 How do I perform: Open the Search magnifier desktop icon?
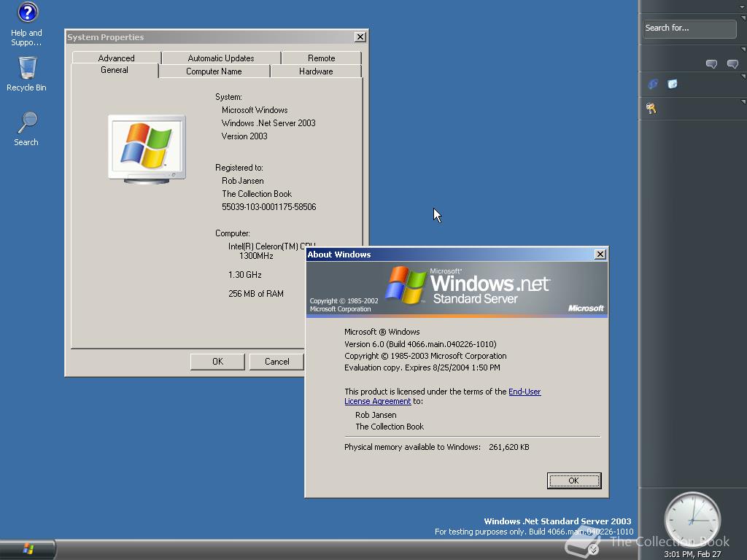27,128
